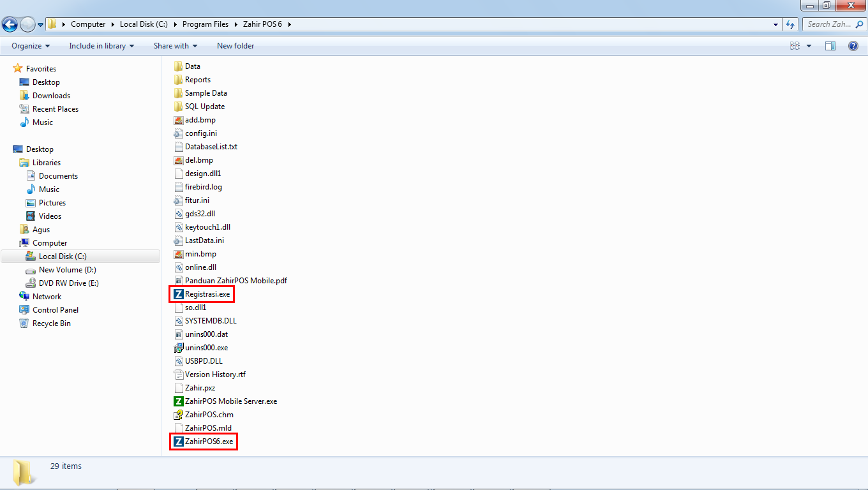Open the Share with dropdown
Screen dimensions: 868x490
point(176,46)
